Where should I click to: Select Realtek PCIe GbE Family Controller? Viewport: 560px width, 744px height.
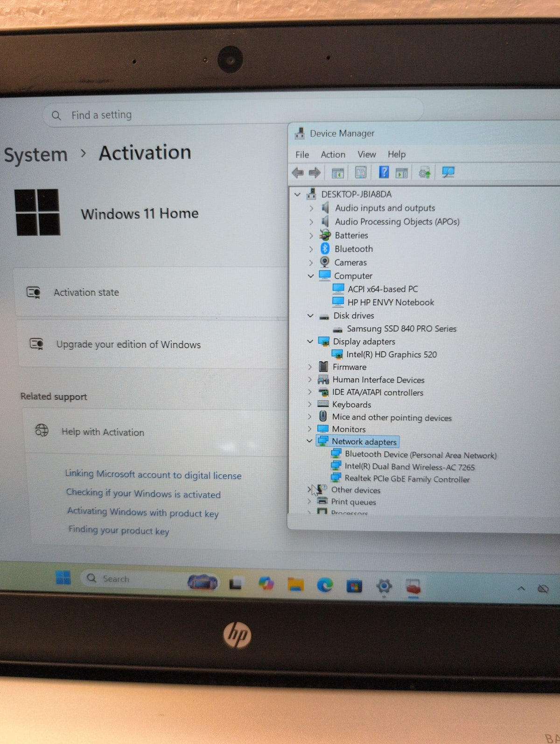click(407, 479)
